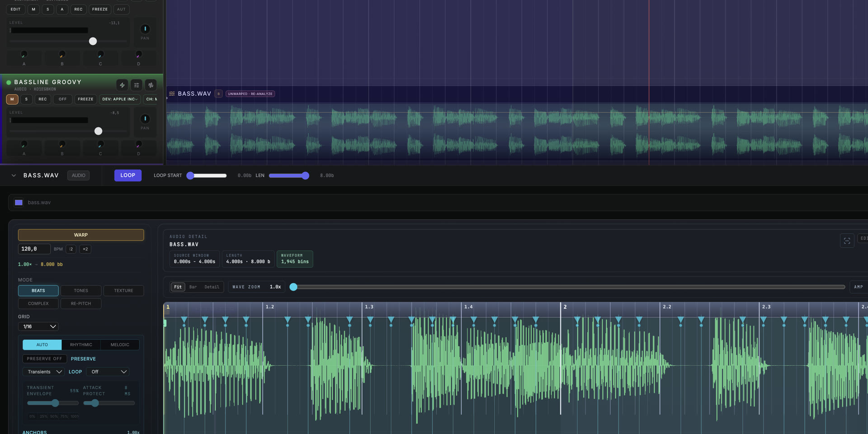Click the UNWARPED · RE-ANALYZE badge
This screenshot has height=434, width=868.
tap(250, 94)
